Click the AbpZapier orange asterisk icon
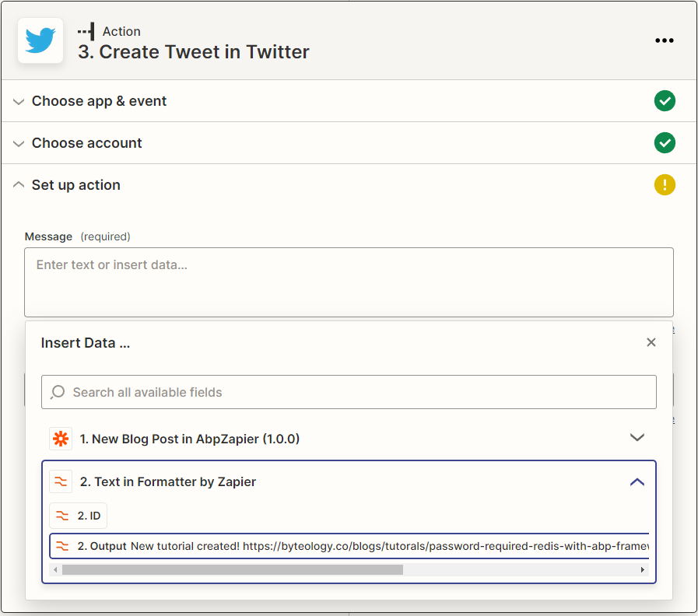 [x=61, y=439]
